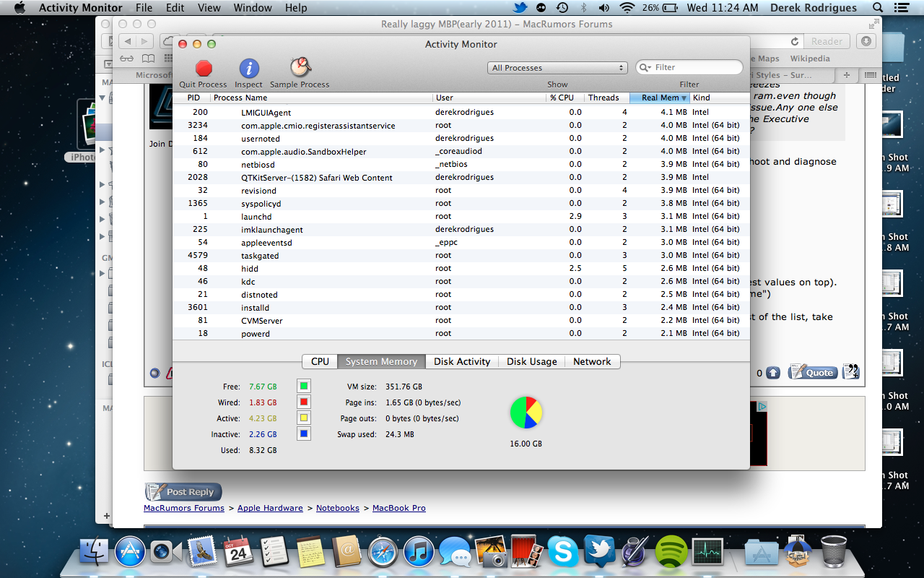Switch to the CPU tab
Viewport: 924px width, 578px height.
(320, 361)
